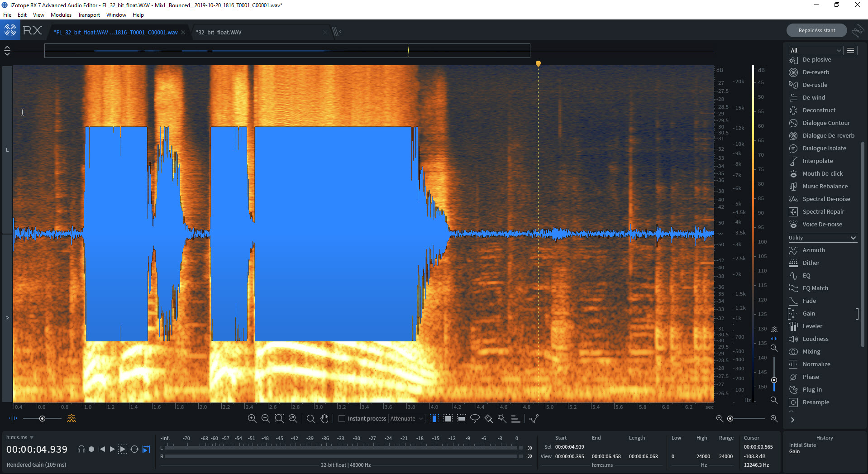Open the Spectral De-noise module

822,199
